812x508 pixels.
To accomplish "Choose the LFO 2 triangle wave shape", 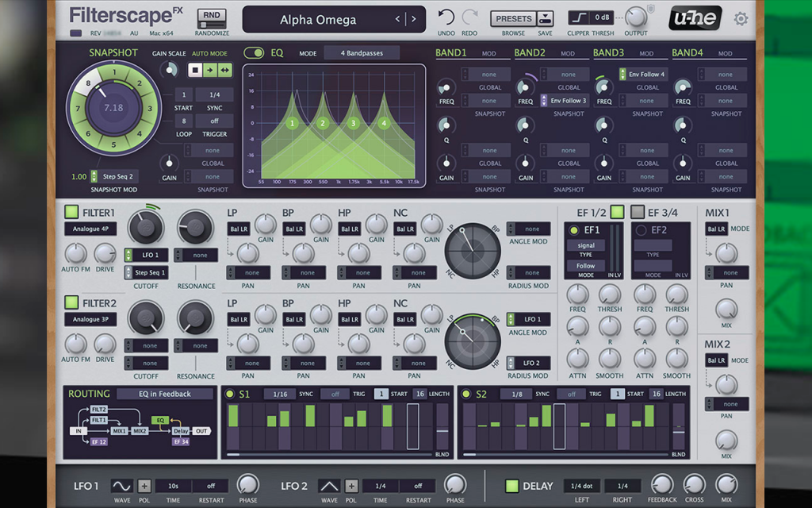I will point(329,487).
